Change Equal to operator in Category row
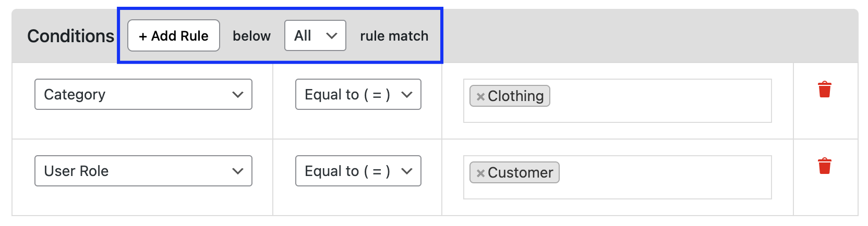The image size is (868, 226). pyautogui.click(x=358, y=94)
